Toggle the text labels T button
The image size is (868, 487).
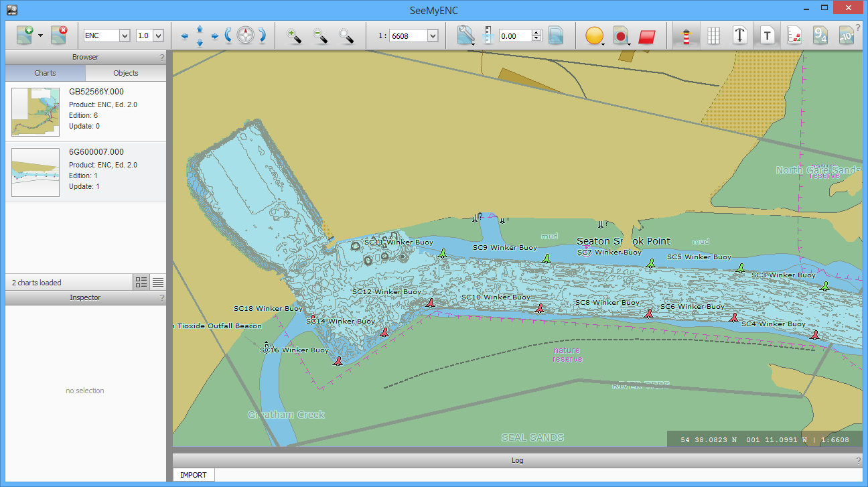pyautogui.click(x=768, y=36)
